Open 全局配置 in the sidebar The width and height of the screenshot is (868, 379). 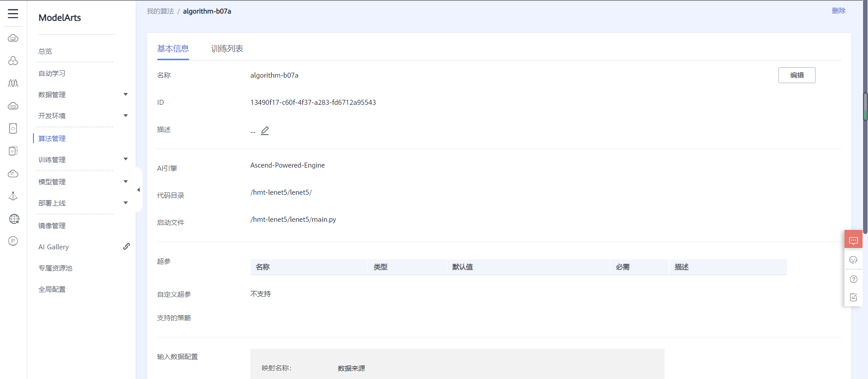click(x=52, y=289)
